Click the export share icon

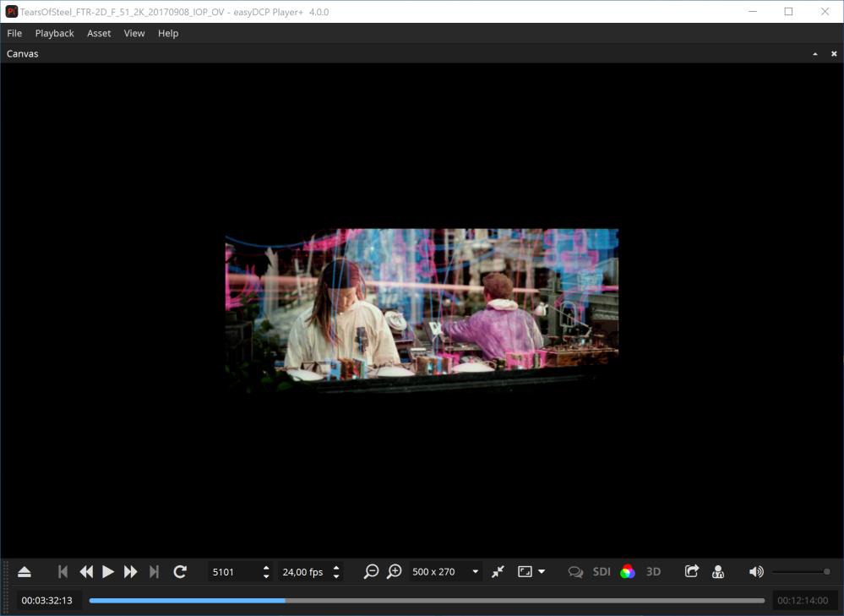tap(691, 572)
